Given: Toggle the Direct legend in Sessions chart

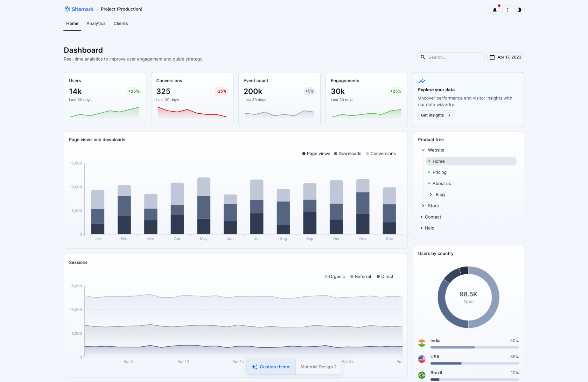Looking at the screenshot, I should coord(385,276).
